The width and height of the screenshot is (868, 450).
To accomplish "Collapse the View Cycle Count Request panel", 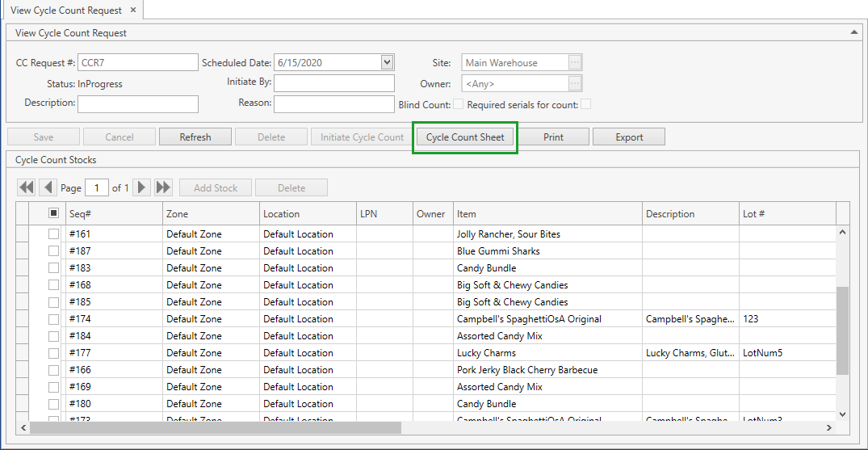I will pos(854,32).
